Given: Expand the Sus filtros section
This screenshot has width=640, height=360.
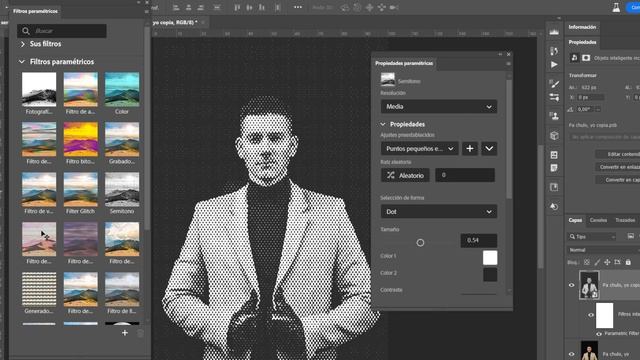Looking at the screenshot, I should coord(23,44).
